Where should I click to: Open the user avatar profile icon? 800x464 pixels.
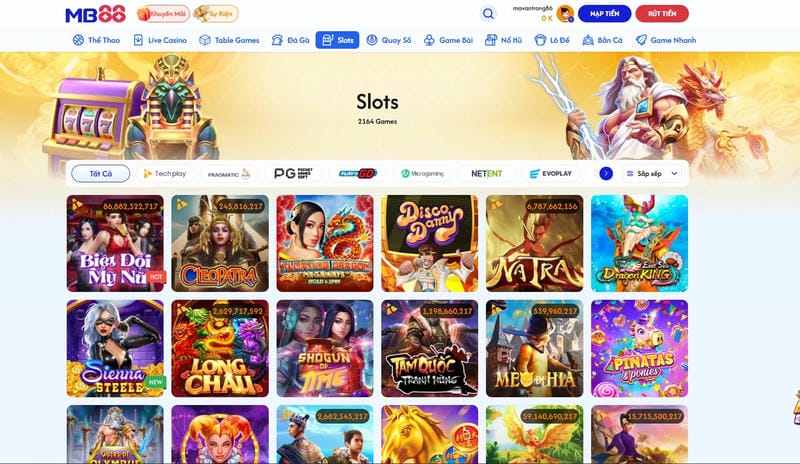pos(565,14)
